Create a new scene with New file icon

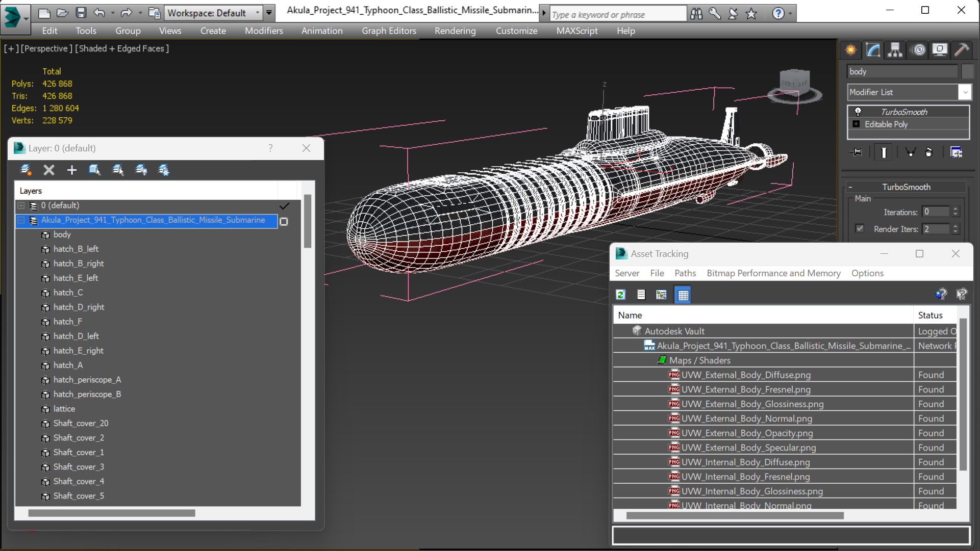[x=44, y=13]
